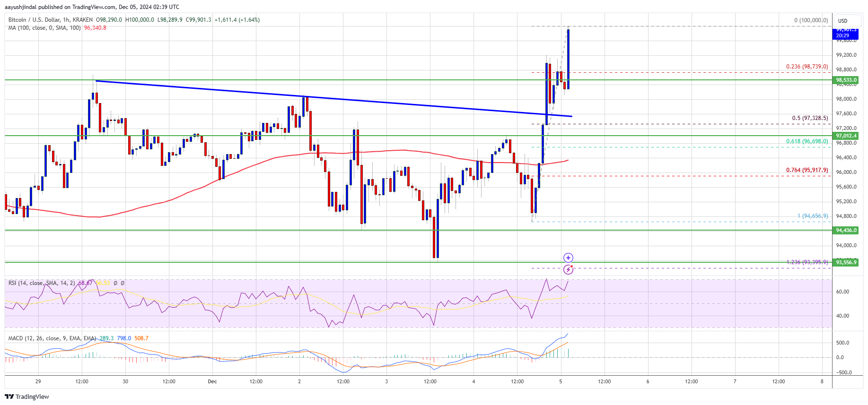Select the RSI indicator legend label

coord(42,283)
